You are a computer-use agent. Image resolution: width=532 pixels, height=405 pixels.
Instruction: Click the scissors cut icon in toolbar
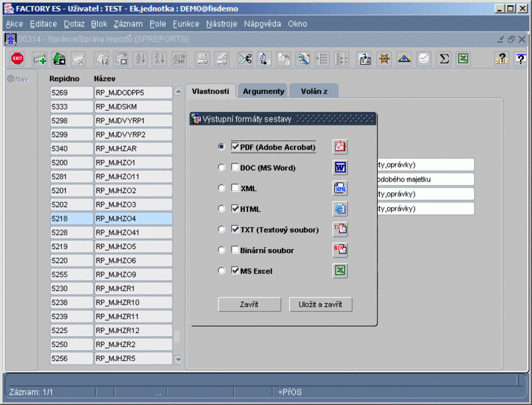pyautogui.click(x=245, y=59)
